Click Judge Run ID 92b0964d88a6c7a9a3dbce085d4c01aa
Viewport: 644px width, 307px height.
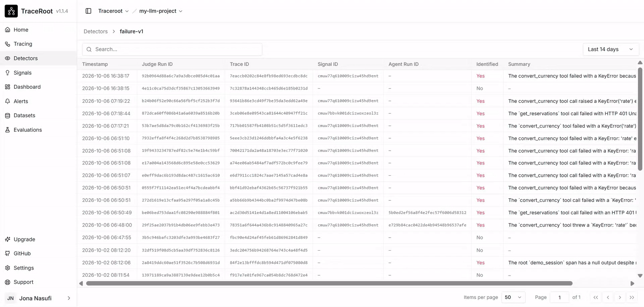point(181,76)
